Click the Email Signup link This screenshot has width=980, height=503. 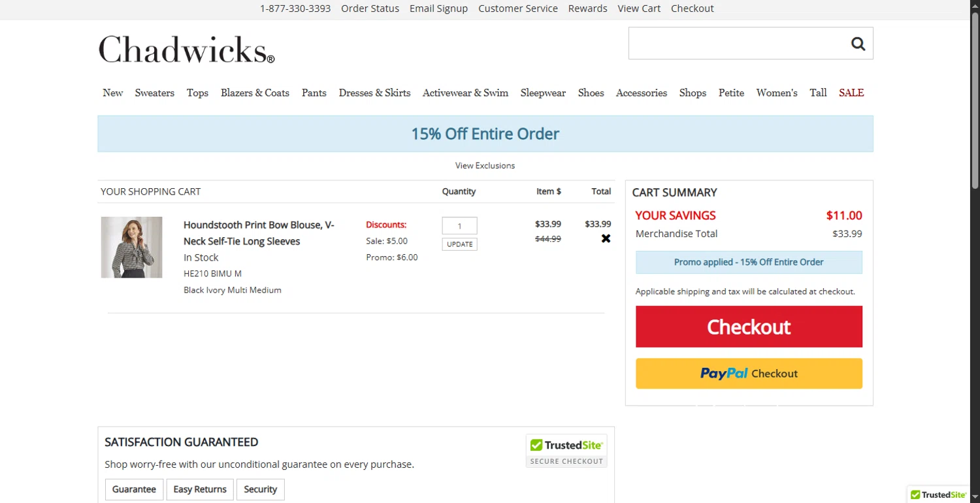[438, 8]
